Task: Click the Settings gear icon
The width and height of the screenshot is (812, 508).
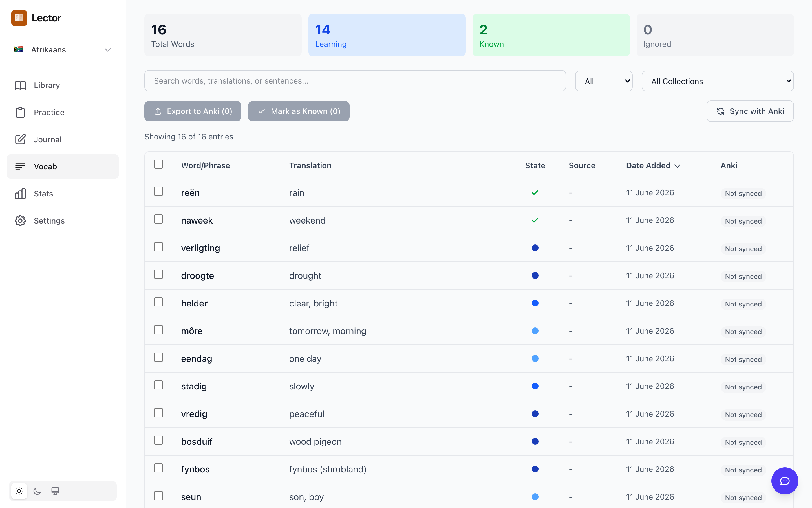Action: 20,221
